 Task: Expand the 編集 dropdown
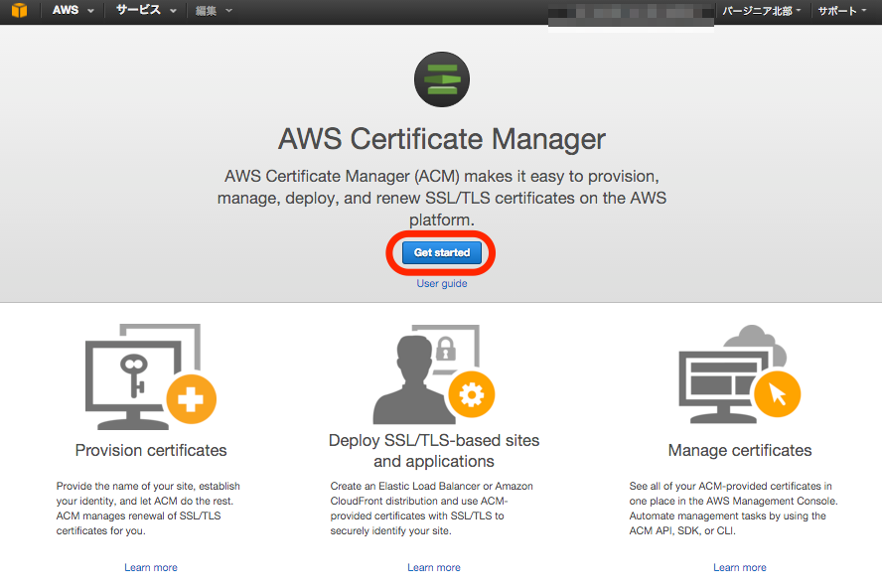click(x=207, y=11)
